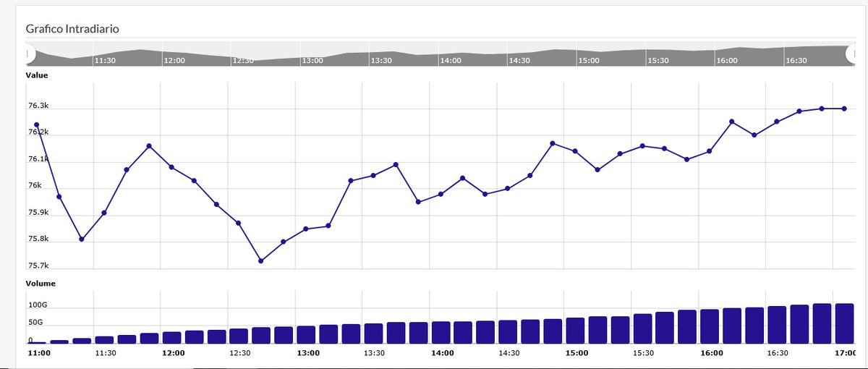Click the 13:00 data point on the line
The image size is (868, 369).
tap(306, 229)
